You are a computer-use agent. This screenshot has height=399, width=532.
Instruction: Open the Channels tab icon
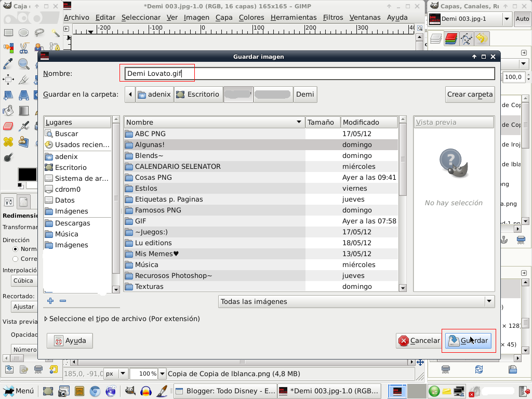click(x=451, y=38)
